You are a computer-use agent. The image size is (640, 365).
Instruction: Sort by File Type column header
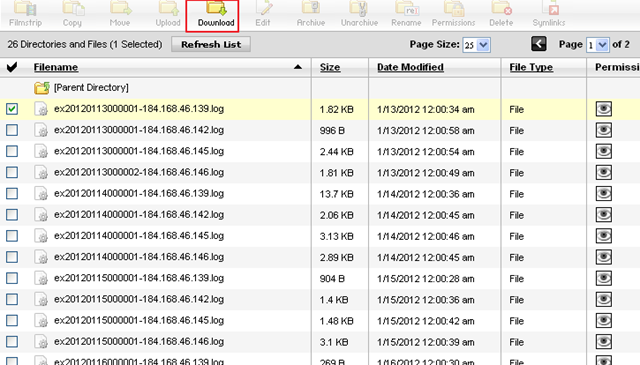[531, 67]
